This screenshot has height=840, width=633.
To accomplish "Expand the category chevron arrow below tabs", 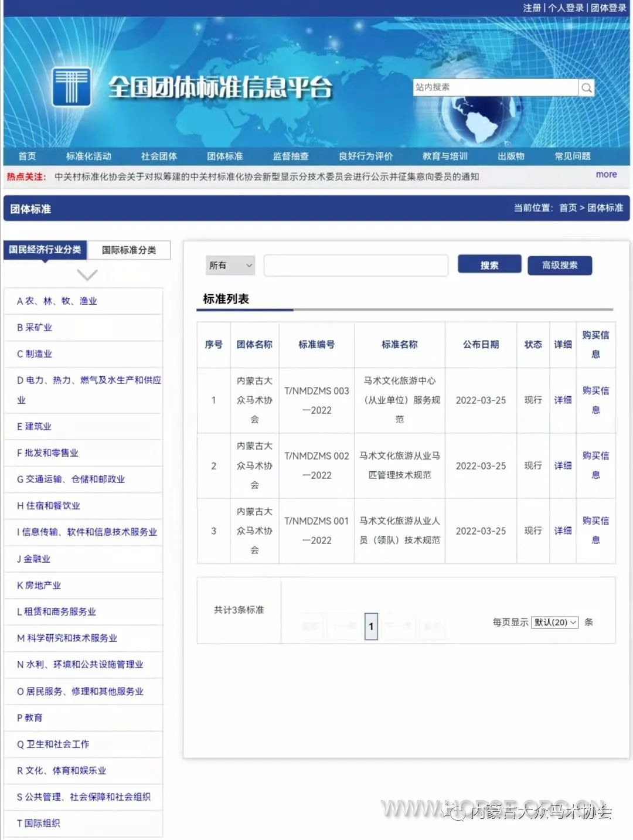I will pos(87,274).
